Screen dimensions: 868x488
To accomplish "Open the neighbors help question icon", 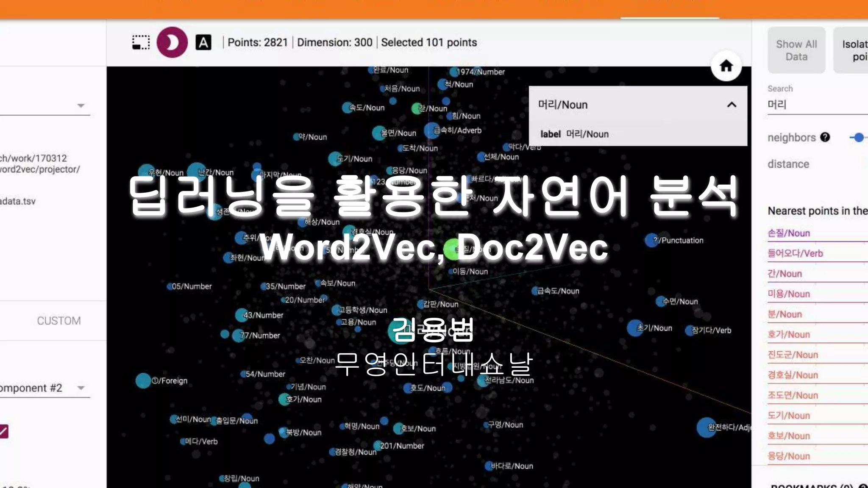I will pos(825,137).
